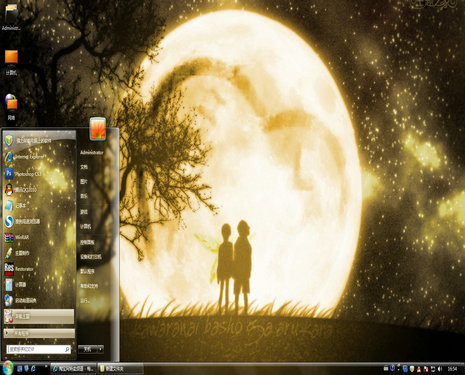The image size is (465, 375).
Task: Open the Network desktop icon
Action: tap(11, 107)
